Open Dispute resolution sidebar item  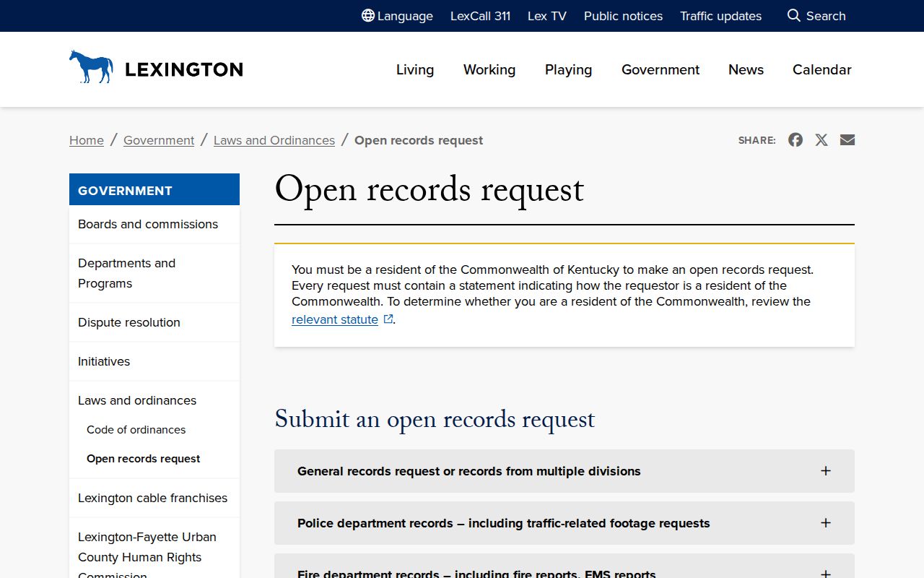click(154, 322)
